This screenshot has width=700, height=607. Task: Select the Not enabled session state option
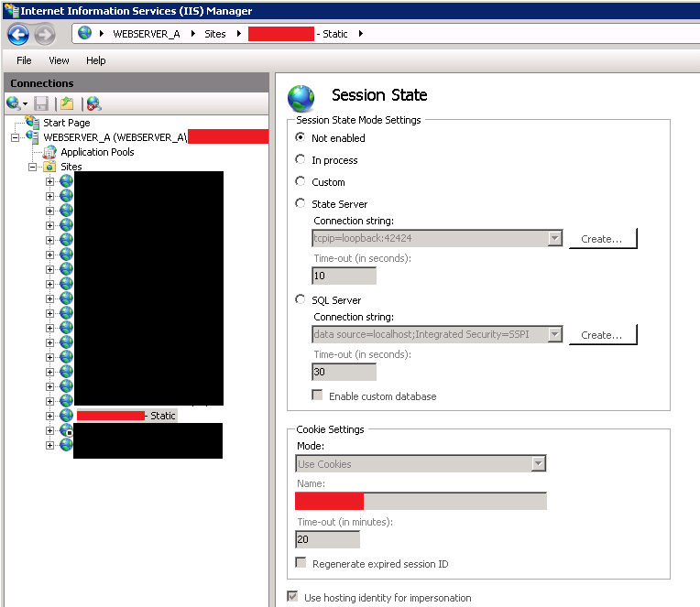[x=301, y=137]
